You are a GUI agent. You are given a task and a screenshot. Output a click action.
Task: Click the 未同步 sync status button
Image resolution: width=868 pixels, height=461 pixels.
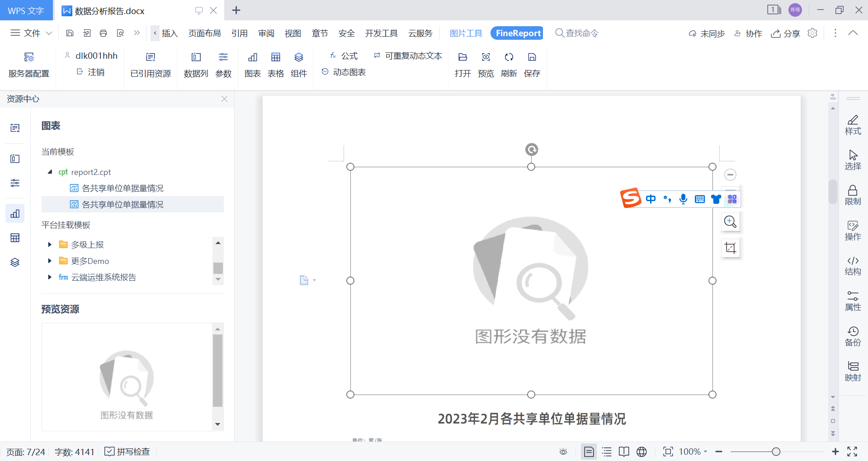tap(707, 33)
